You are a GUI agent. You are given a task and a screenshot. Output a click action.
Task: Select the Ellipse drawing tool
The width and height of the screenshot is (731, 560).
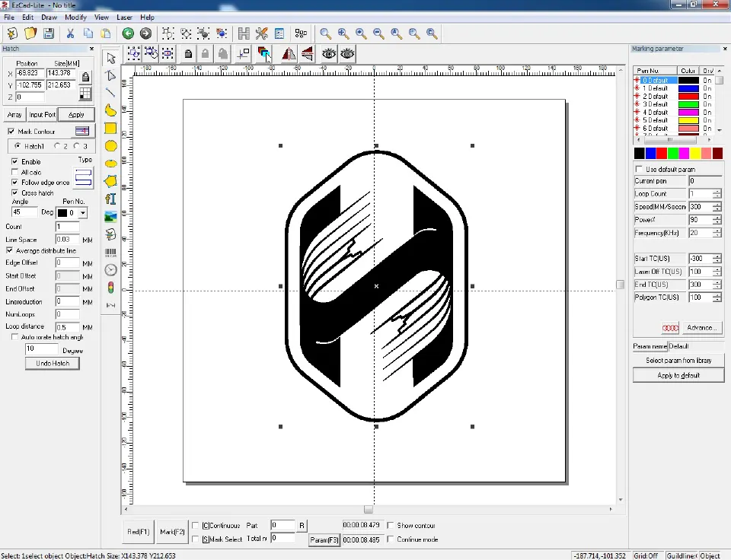[110, 164]
